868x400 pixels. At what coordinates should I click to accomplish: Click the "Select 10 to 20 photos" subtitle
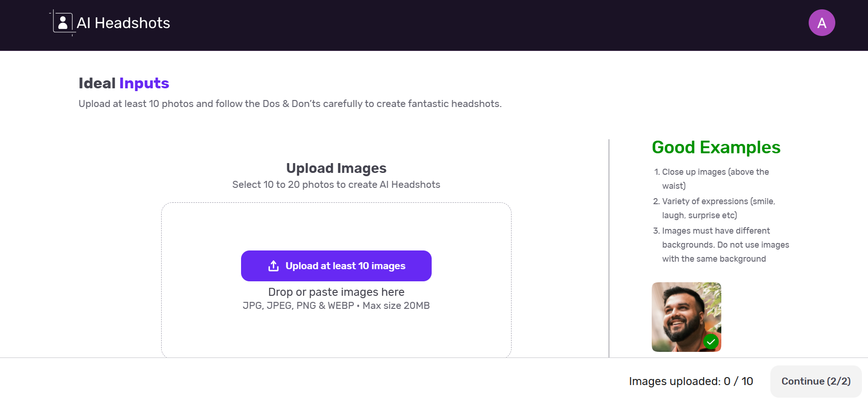[x=336, y=185]
